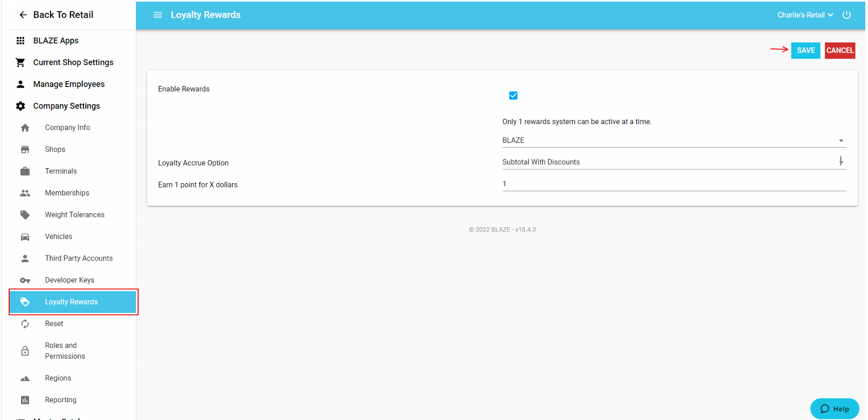Image resolution: width=868 pixels, height=420 pixels.
Task: Click the BLAZE Apps grid icon
Action: (20, 41)
